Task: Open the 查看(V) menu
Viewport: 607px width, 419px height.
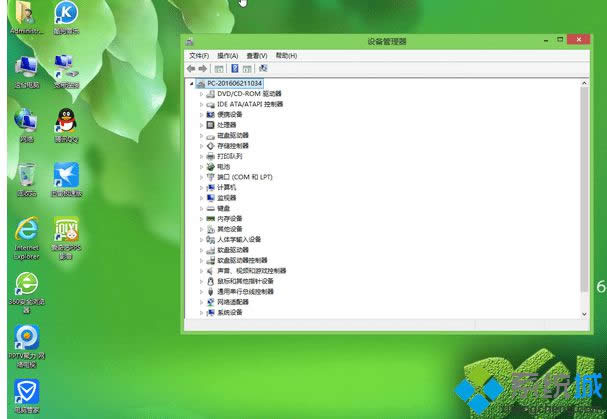Action: pyautogui.click(x=257, y=56)
